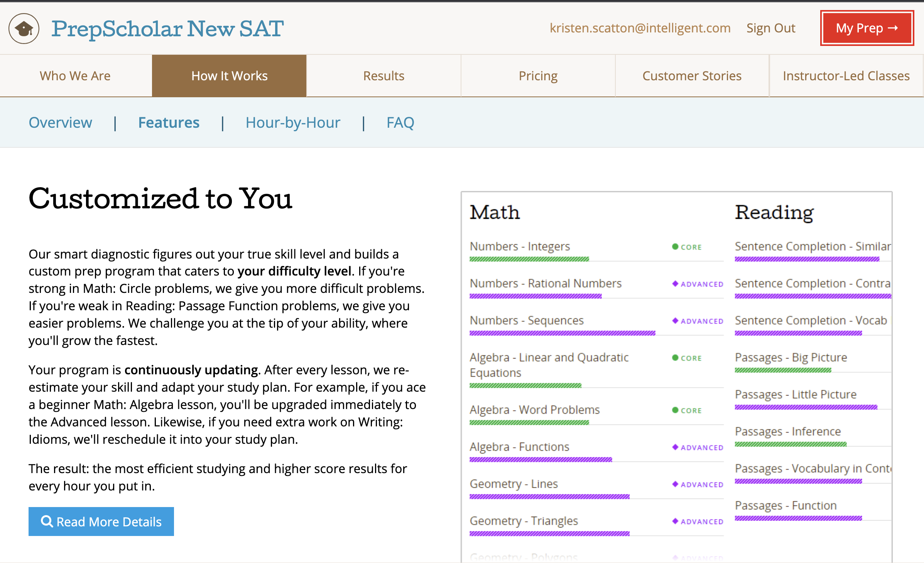The height and width of the screenshot is (563, 924).
Task: Open the Customer Stories tab
Action: [692, 76]
